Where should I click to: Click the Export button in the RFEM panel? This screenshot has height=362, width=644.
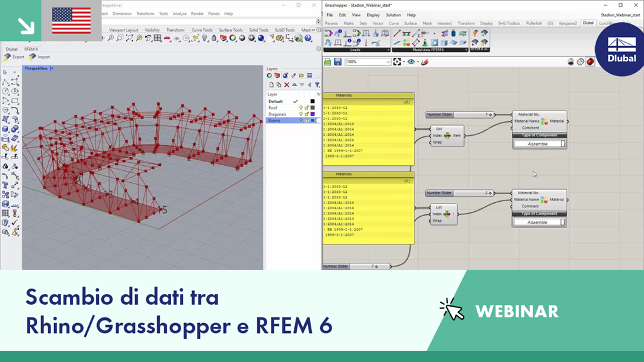pyautogui.click(x=16, y=57)
